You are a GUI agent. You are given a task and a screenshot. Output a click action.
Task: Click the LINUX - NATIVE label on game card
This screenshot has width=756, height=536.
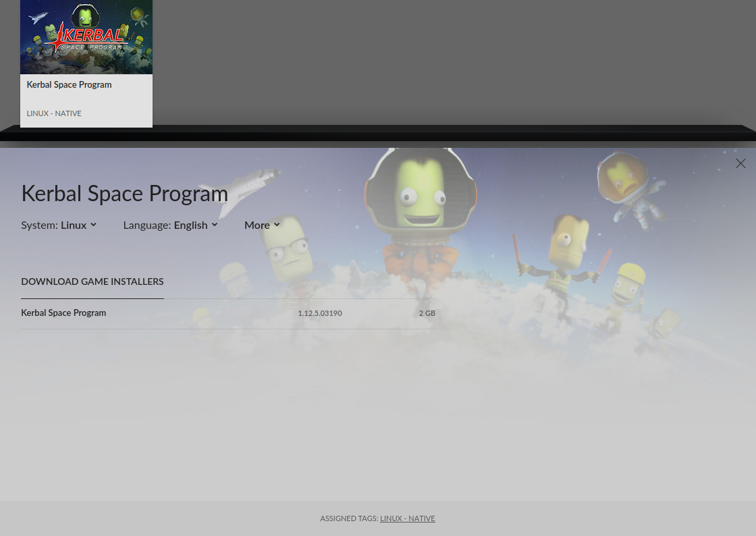tap(54, 114)
